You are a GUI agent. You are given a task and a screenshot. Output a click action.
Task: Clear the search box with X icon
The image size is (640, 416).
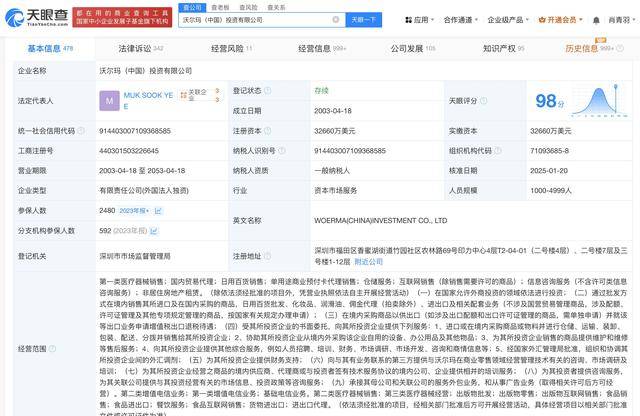[x=336, y=20]
